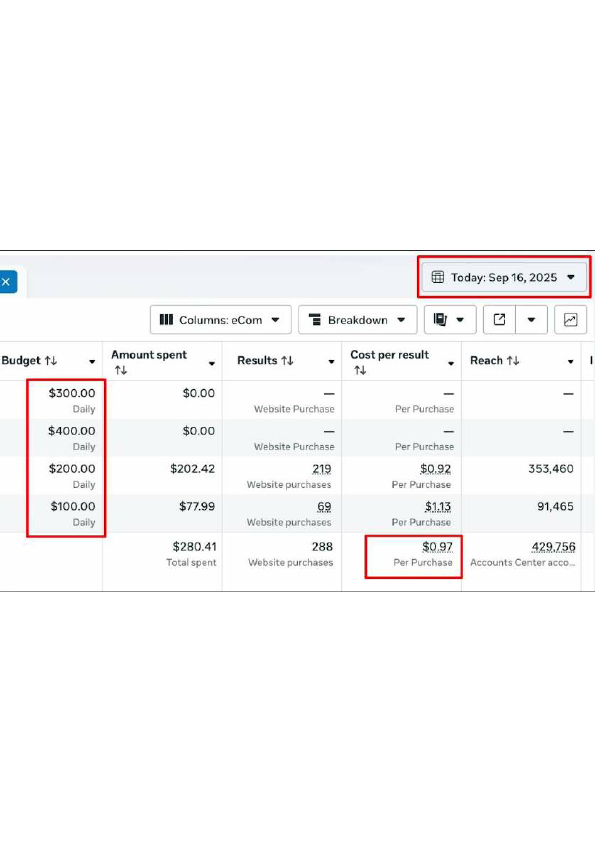Click the Amount spent header label
The image size is (595, 842).
(x=149, y=355)
